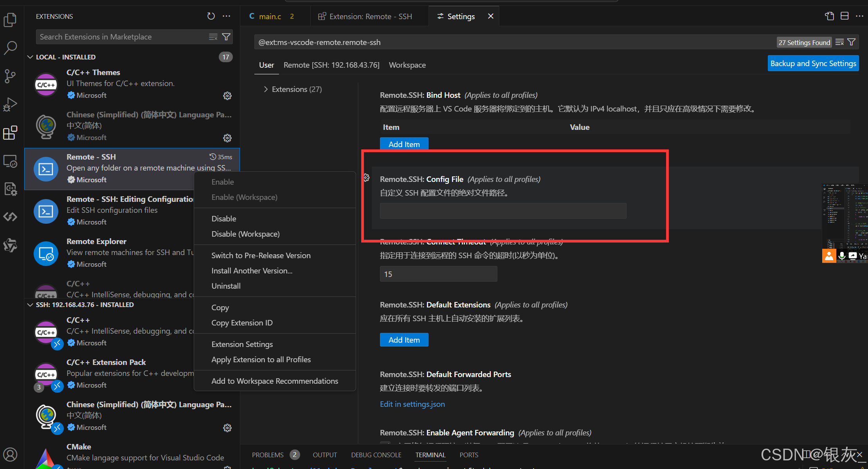
Task: Click Edit in settings.json link
Action: point(412,404)
